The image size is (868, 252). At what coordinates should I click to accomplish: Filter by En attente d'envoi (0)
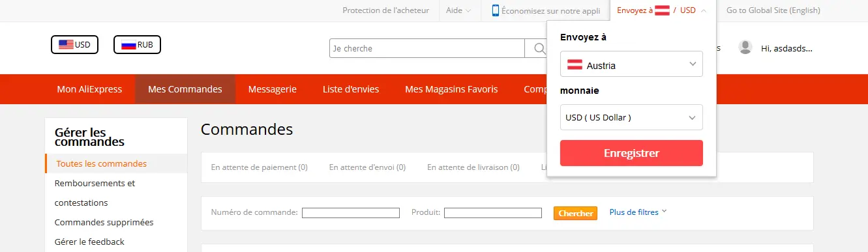367,167
